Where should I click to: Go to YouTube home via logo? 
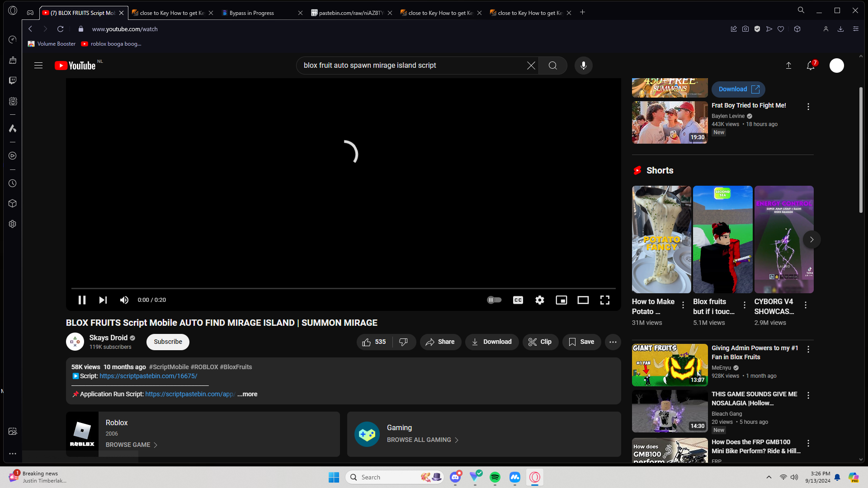pyautogui.click(x=75, y=66)
